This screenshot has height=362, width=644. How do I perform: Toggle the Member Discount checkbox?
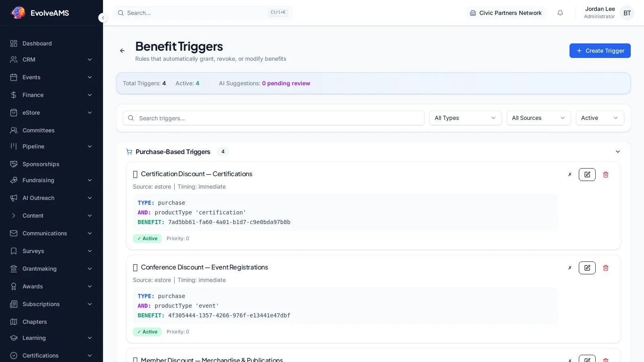click(x=135, y=360)
